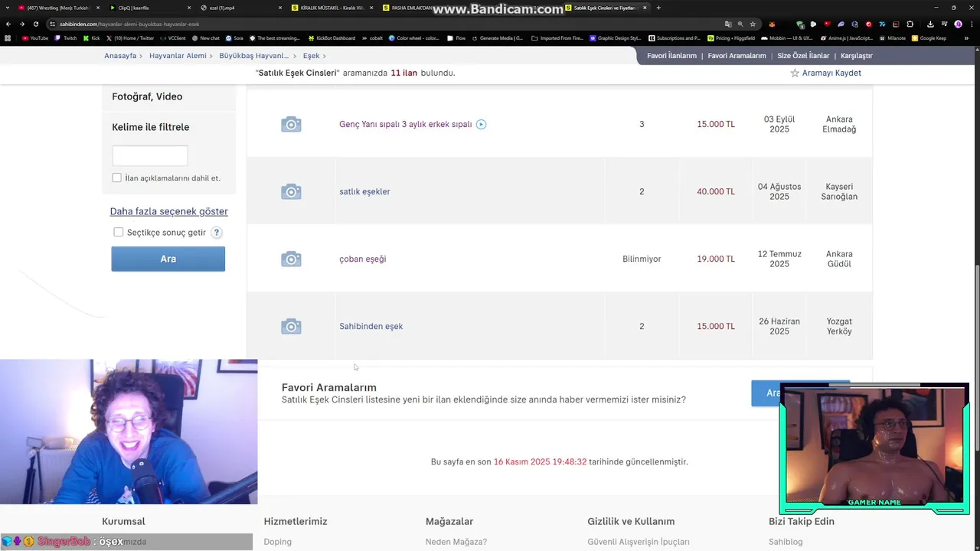Image resolution: width=980 pixels, height=551 pixels.
Task: Open the camera icon for Genç Yanı sıpalı listing
Action: 291,125
